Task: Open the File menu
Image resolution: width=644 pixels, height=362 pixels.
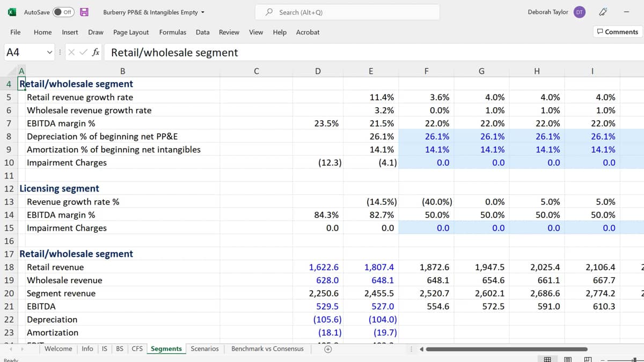Action: click(16, 32)
